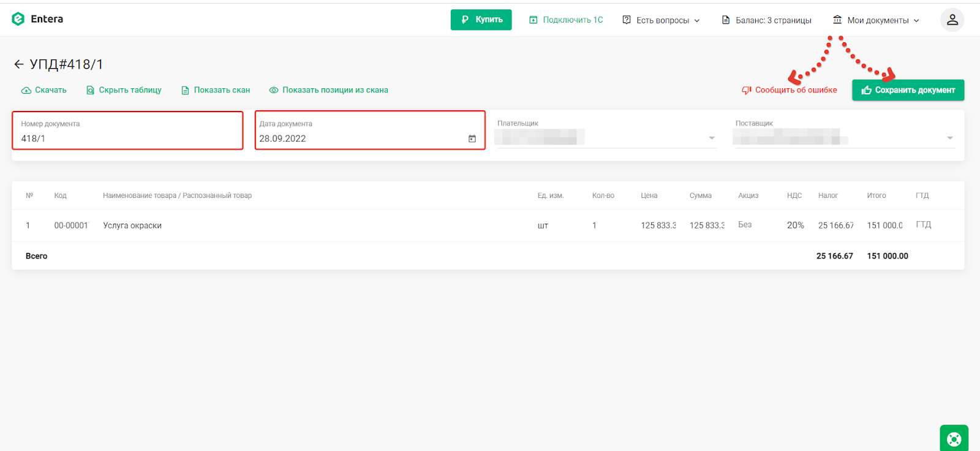Screen dimensions: 980x451
Task: Click the hide-table document icon
Action: [91, 90]
